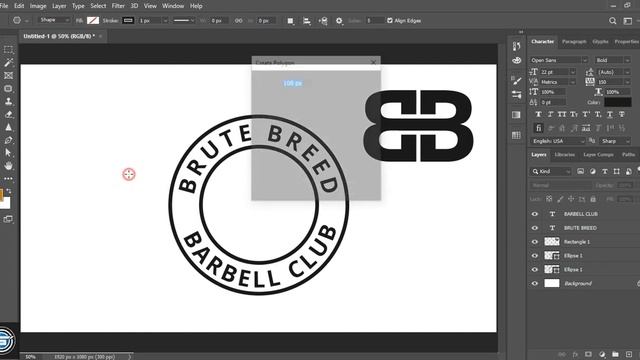Screen dimensions: 640x360
Task: Select the Hand tool
Action: tap(8, 166)
